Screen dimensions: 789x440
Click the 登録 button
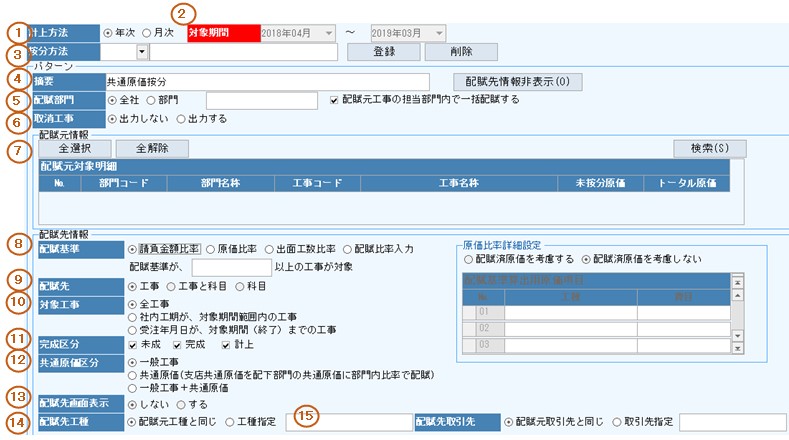tap(384, 51)
